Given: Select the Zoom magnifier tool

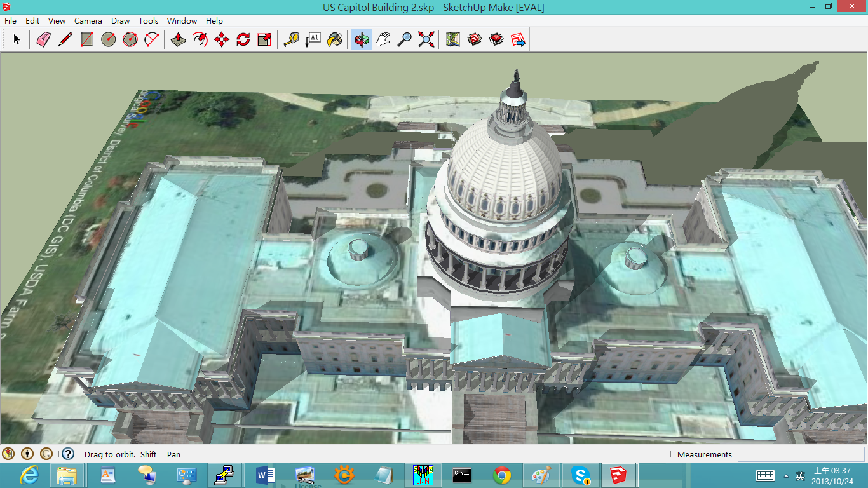Looking at the screenshot, I should click(405, 39).
